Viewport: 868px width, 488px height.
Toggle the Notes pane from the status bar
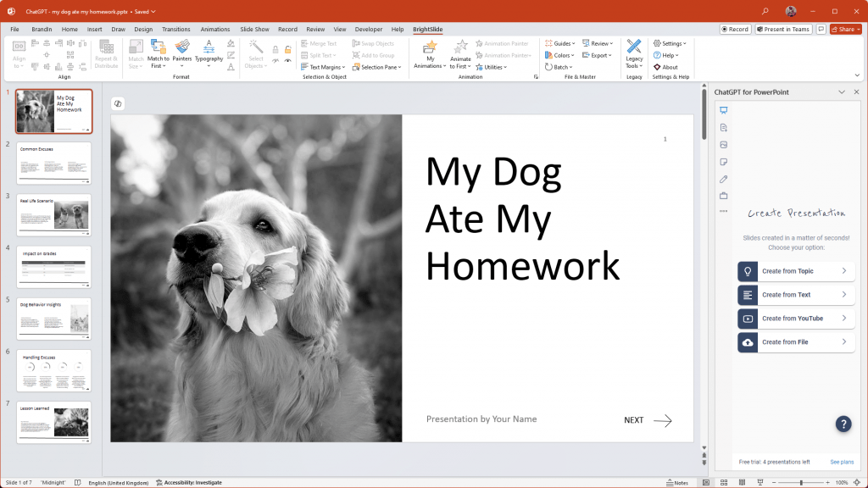coord(677,482)
